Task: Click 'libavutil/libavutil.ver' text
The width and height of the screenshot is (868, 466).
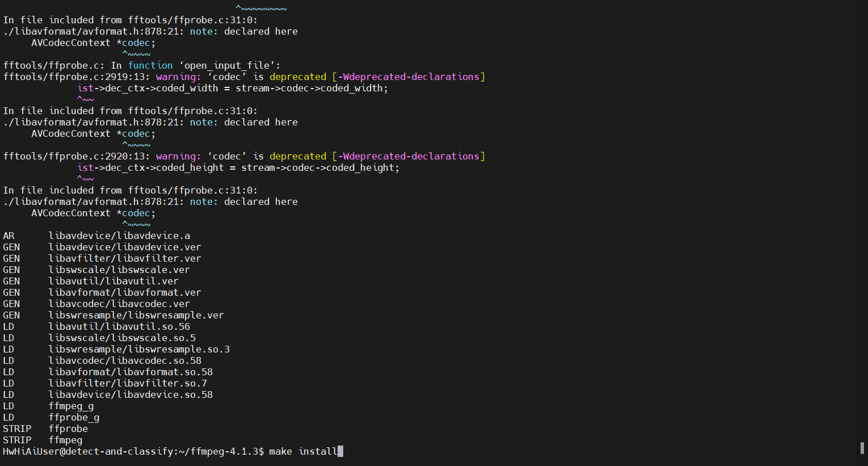Action: 113,281
